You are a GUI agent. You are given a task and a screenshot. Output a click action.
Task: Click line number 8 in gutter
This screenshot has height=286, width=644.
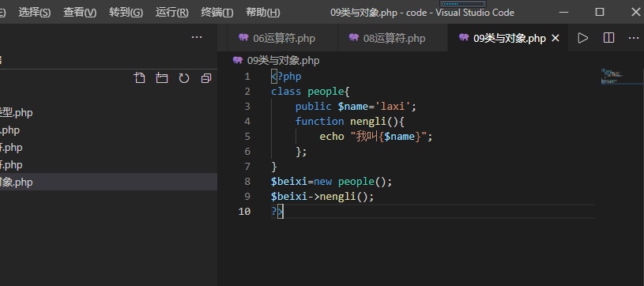247,182
